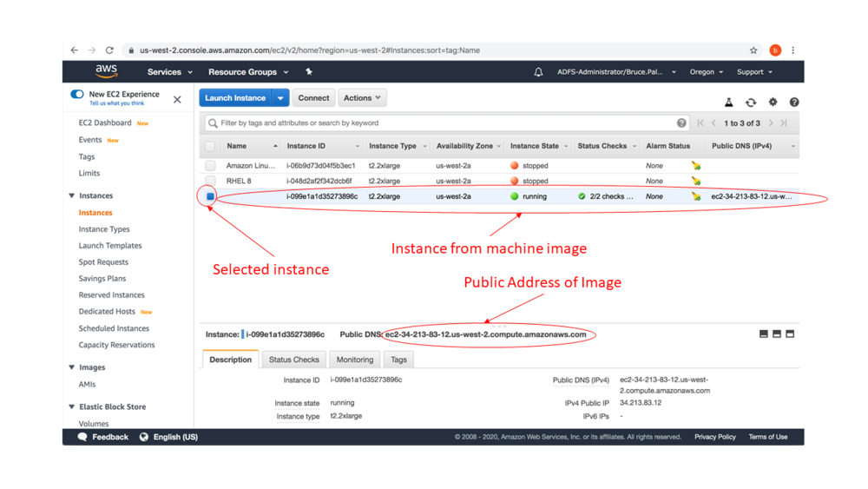Click the instance filter search field

pos(447,123)
